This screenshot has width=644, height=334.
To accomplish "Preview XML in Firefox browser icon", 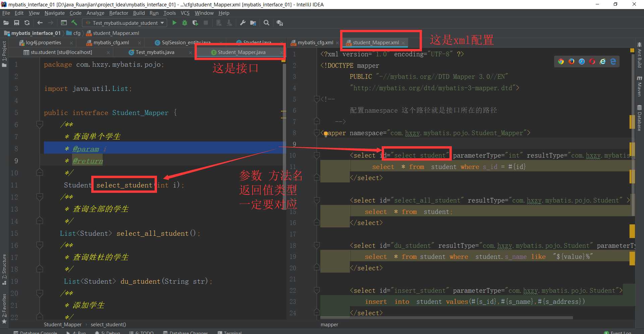I will click(x=571, y=61).
